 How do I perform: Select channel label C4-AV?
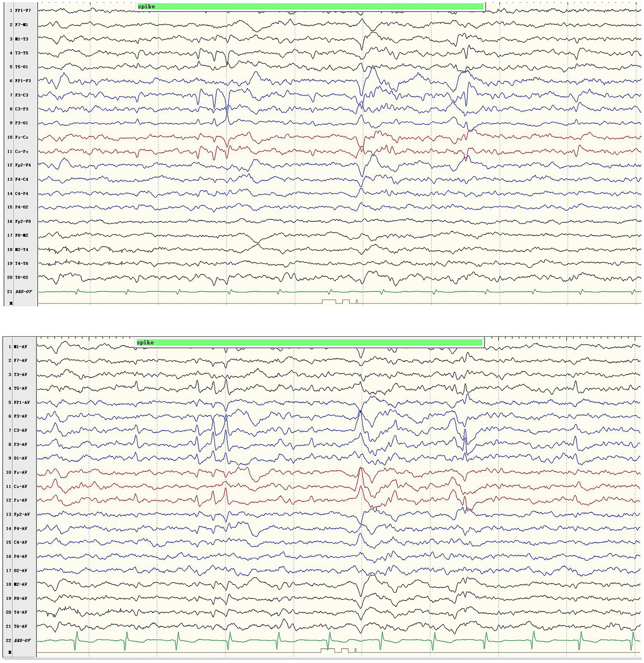pyautogui.click(x=20, y=542)
